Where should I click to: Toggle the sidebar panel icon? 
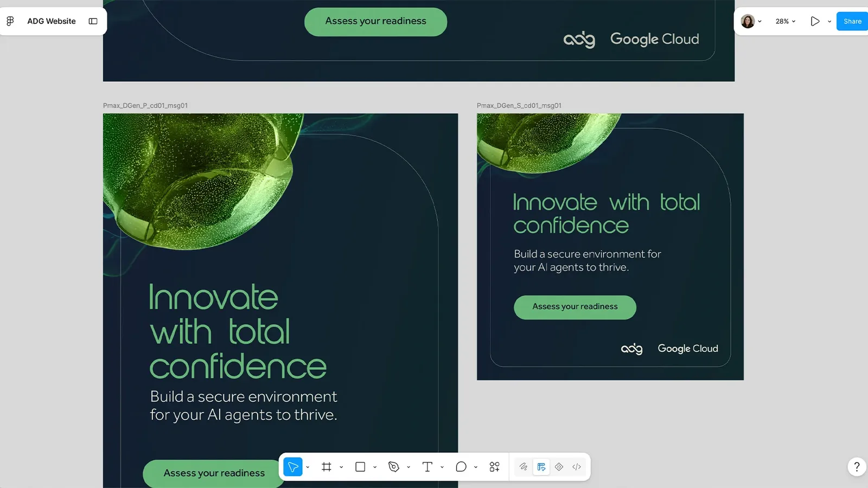(x=93, y=21)
